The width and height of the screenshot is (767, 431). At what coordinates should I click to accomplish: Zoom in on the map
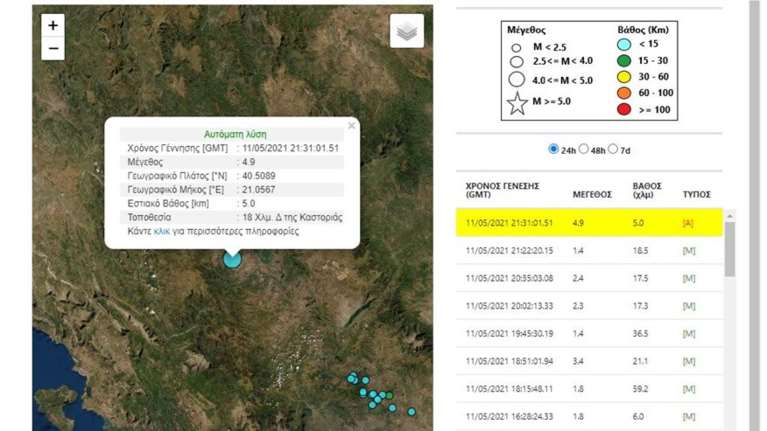[53, 25]
